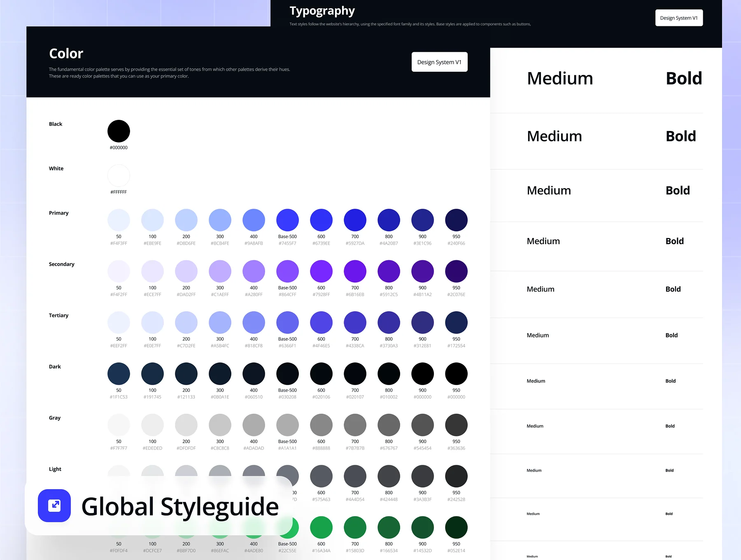The width and height of the screenshot is (741, 560).
Task: Click Design System V1 button in Typography panel
Action: [x=679, y=18]
